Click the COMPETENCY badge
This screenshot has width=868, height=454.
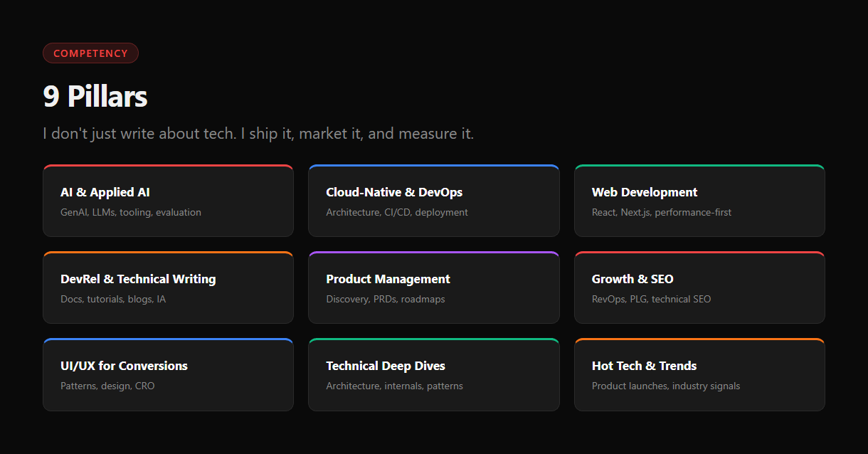(x=90, y=53)
